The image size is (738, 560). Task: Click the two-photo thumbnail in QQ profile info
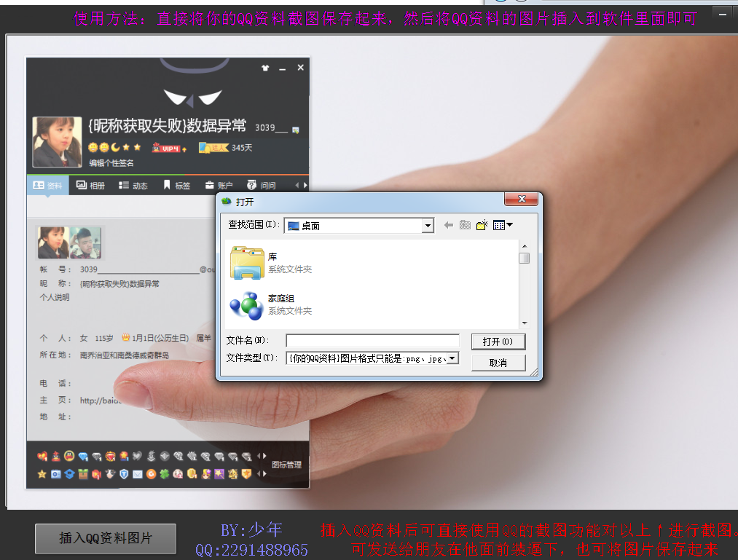pos(70,242)
